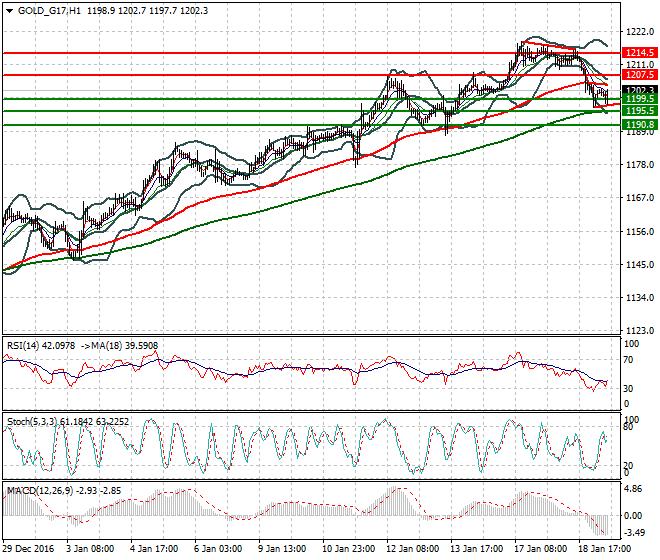This screenshot has height=560, width=660.
Task: Select the 1178.0 price axis value
Action: 640,165
